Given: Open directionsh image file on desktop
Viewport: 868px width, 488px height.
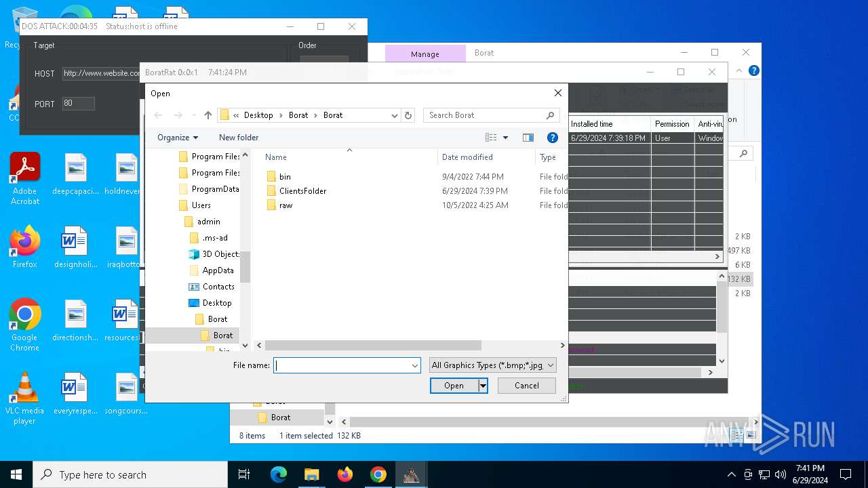Looking at the screenshot, I should point(75,320).
